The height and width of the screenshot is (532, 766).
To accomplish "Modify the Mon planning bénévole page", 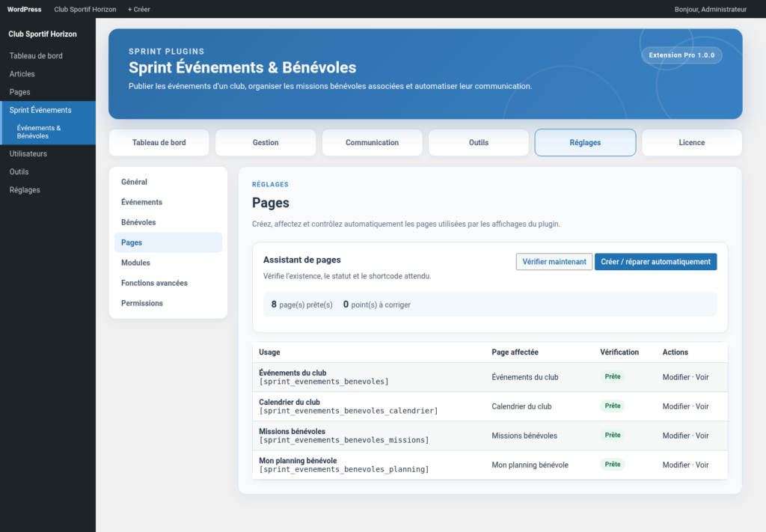I will pyautogui.click(x=676, y=465).
